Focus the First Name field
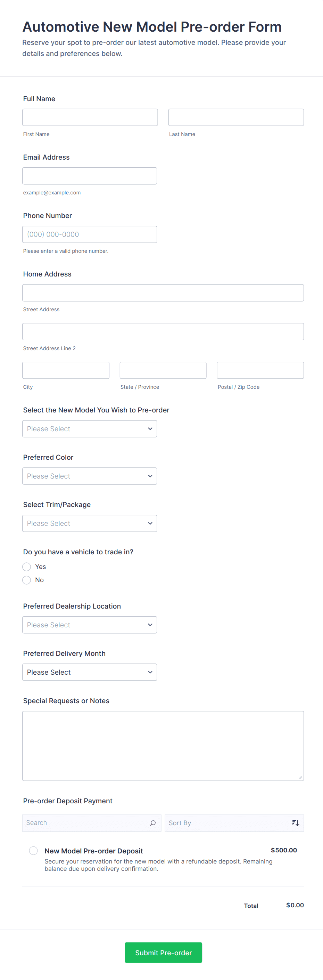 point(90,118)
